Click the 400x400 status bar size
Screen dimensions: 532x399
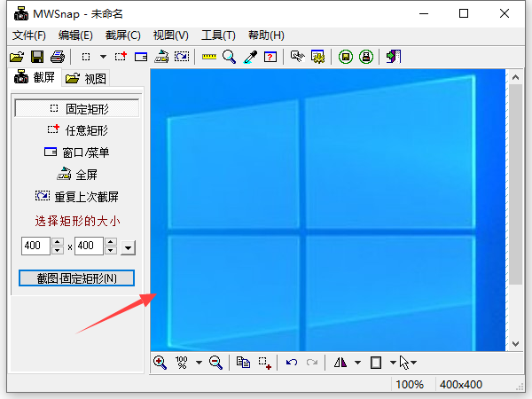(x=461, y=385)
